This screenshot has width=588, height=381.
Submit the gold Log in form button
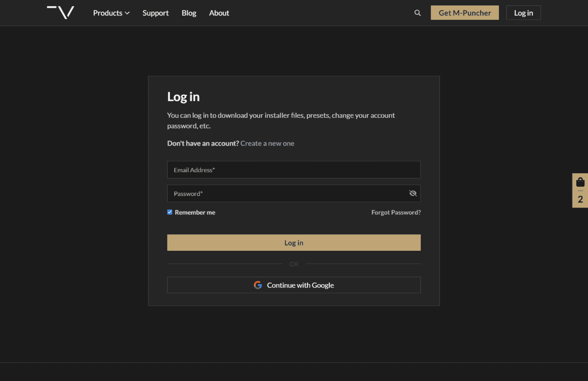(x=294, y=243)
